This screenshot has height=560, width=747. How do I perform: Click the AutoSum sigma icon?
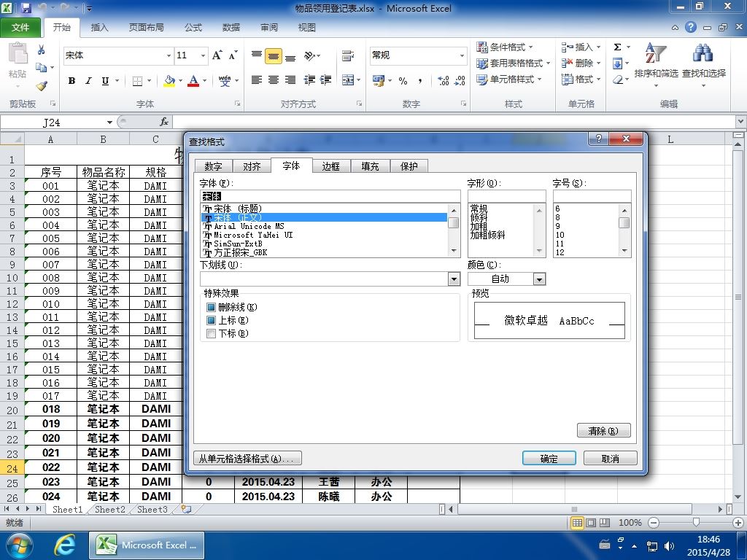(617, 47)
